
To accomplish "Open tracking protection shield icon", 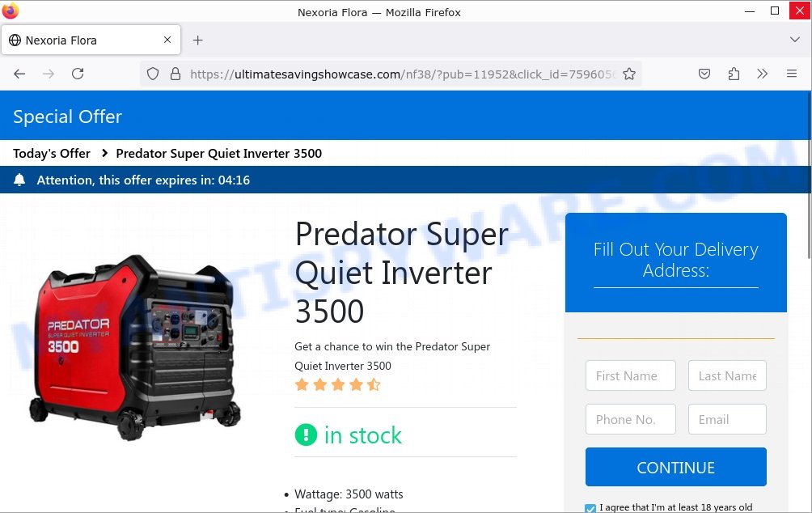I will click(153, 74).
